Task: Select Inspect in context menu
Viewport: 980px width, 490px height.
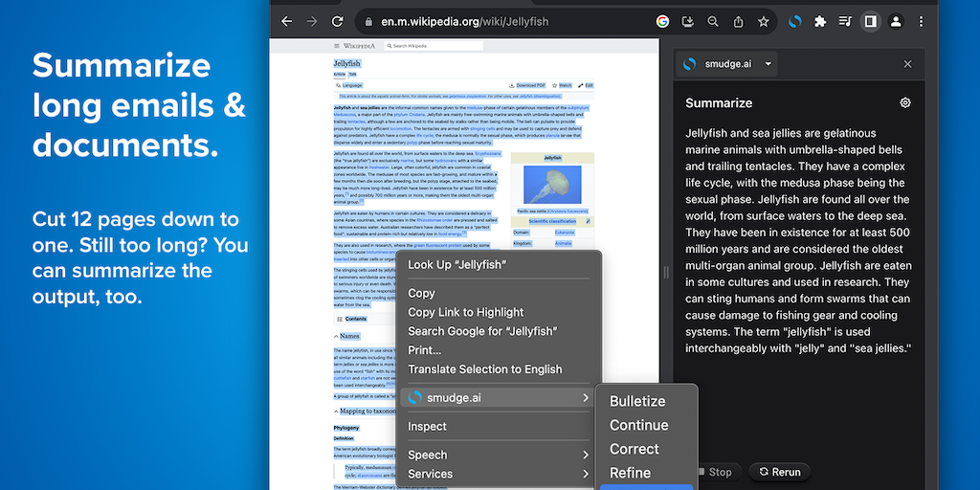Action: tap(499, 426)
